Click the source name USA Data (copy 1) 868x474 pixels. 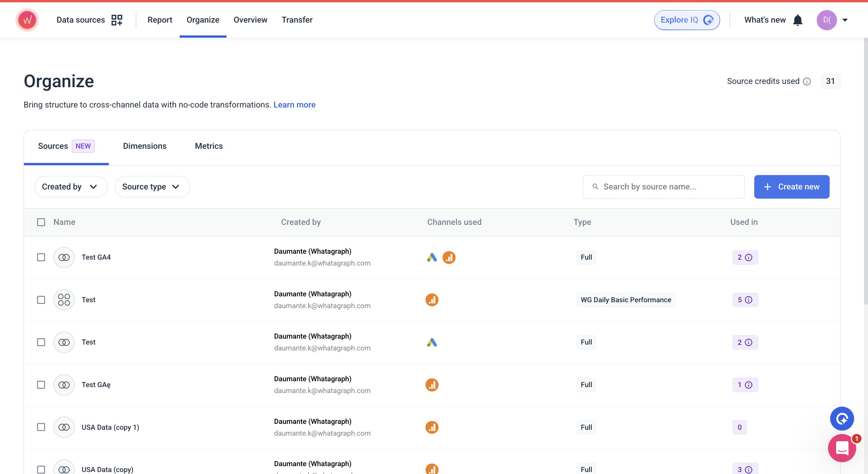(x=110, y=427)
